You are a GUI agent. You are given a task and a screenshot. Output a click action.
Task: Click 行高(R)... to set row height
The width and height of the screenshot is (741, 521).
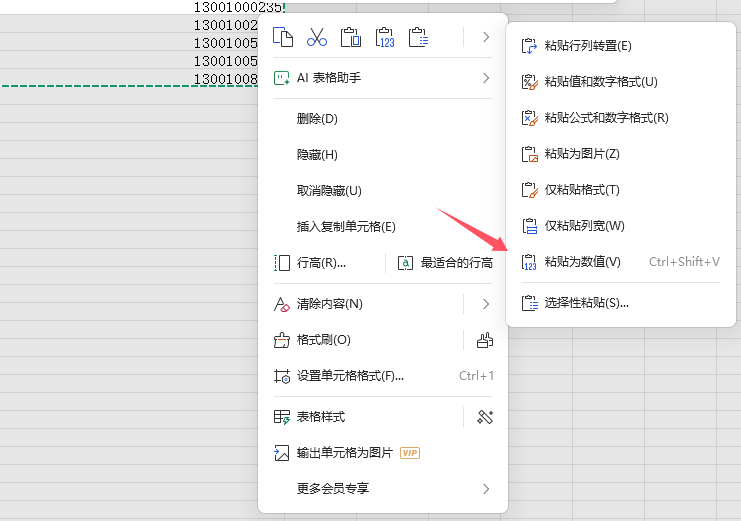pyautogui.click(x=321, y=263)
